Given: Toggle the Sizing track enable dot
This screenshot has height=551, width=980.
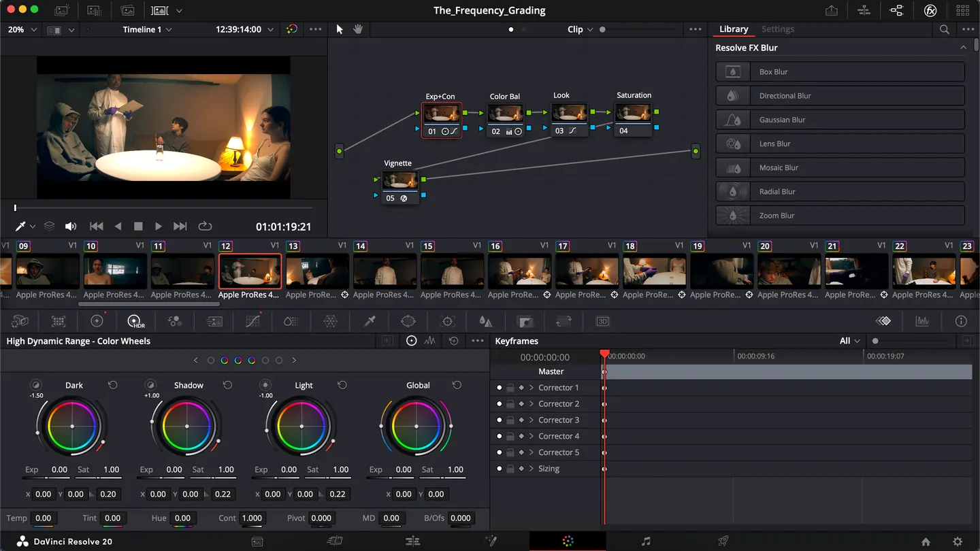Looking at the screenshot, I should coord(499,469).
